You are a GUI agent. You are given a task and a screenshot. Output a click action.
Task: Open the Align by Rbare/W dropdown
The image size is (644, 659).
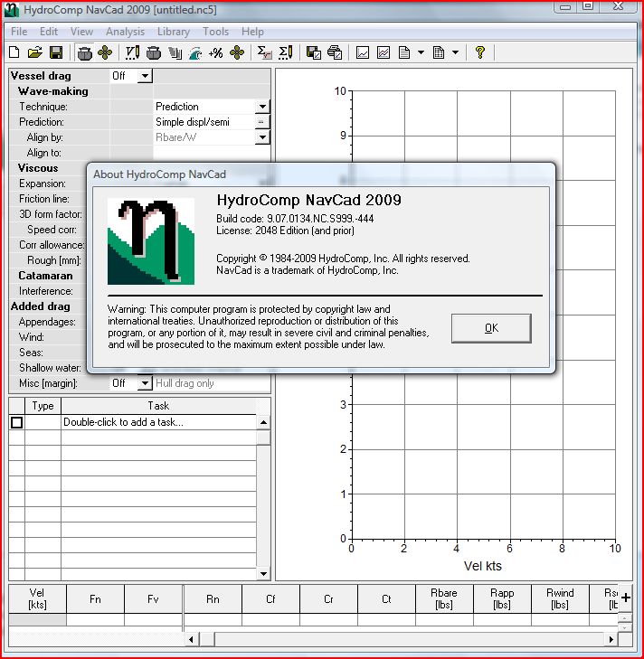point(262,137)
